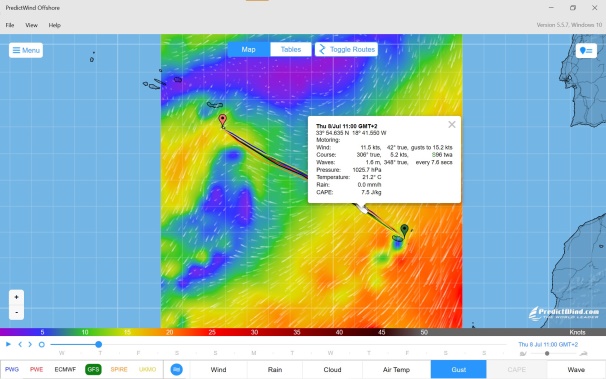Show the Rain layer

pyautogui.click(x=275, y=370)
